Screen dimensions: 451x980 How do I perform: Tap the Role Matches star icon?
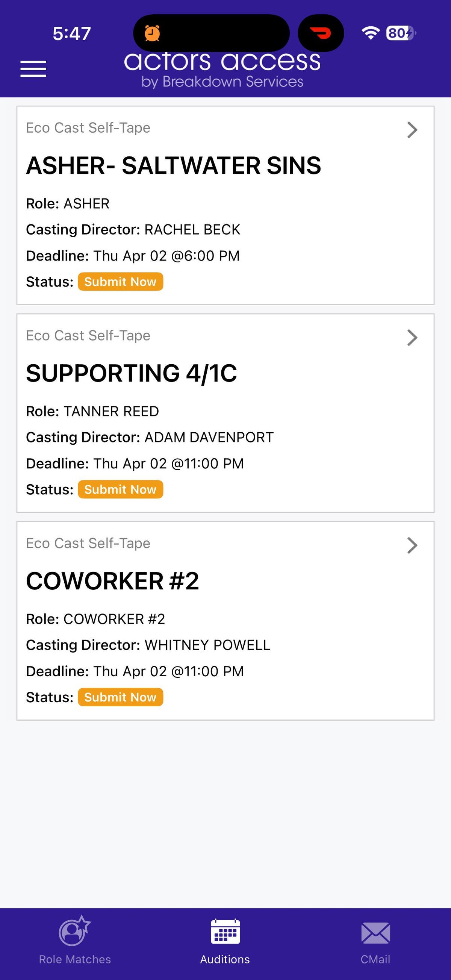click(x=74, y=931)
